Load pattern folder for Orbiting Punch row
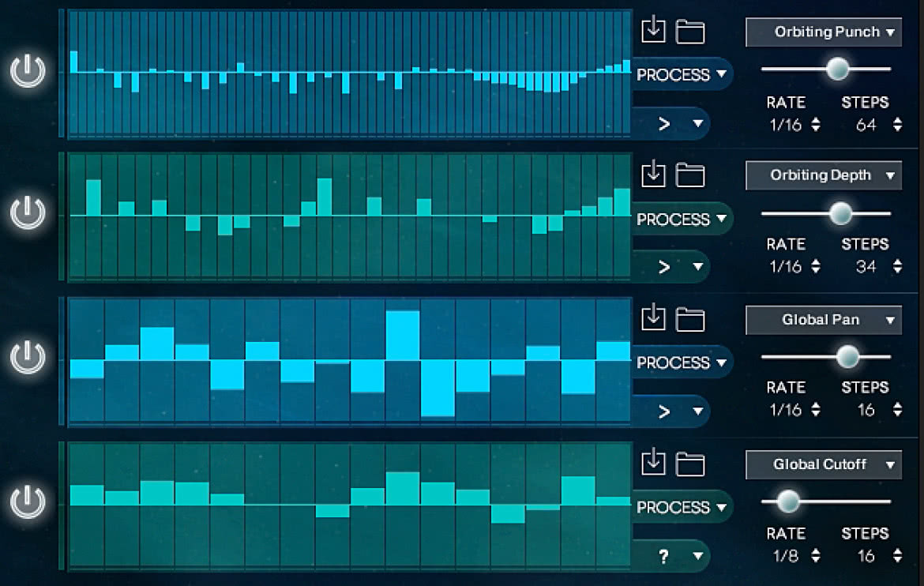Screen dimensions: 924x586 (x=690, y=32)
